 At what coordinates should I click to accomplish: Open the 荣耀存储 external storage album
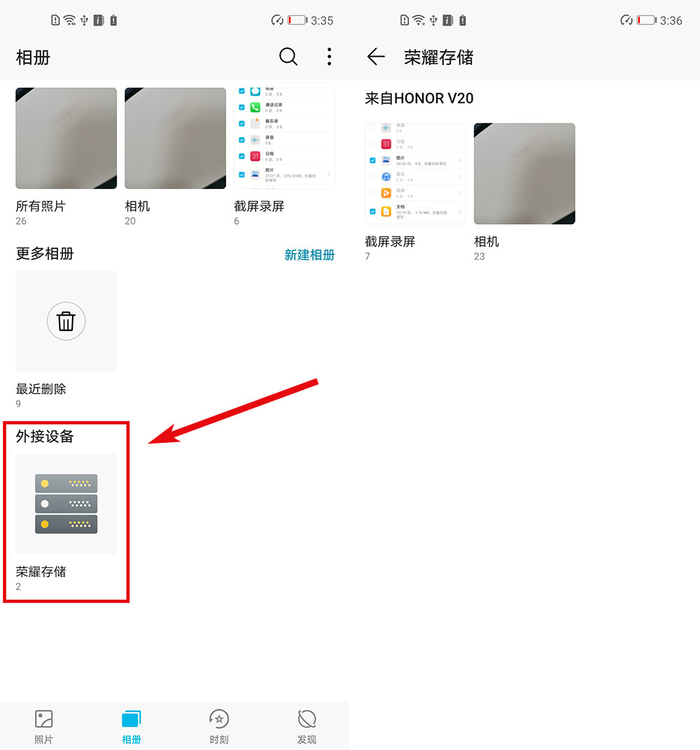66,504
